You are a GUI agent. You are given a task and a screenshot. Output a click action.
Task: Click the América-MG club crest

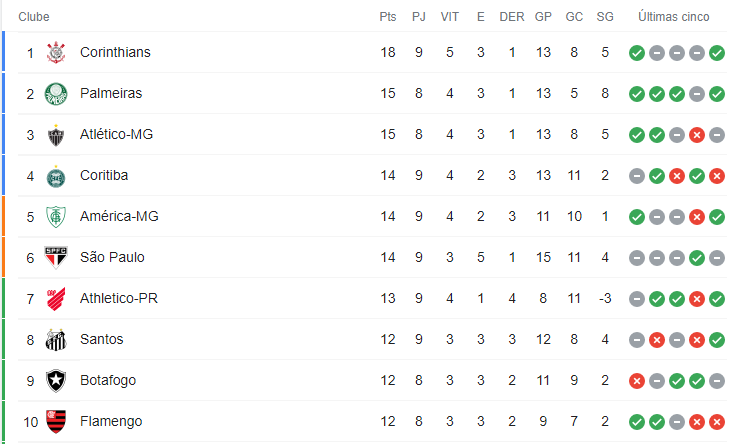56,217
